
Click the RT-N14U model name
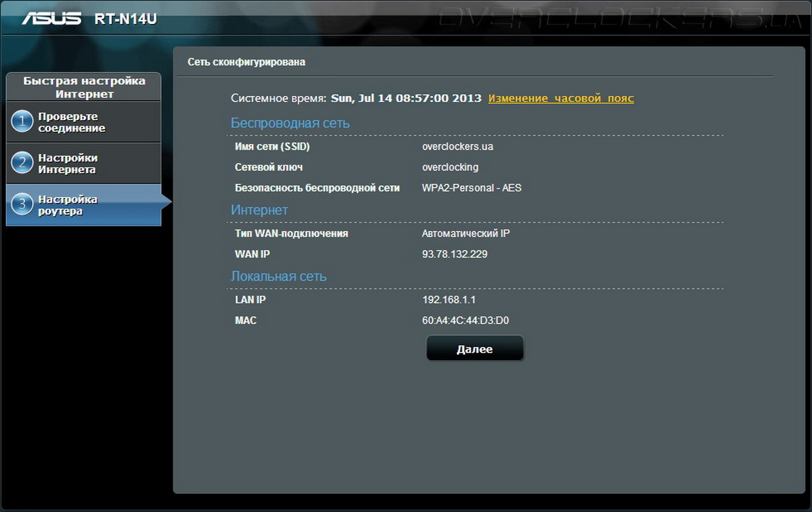click(125, 19)
